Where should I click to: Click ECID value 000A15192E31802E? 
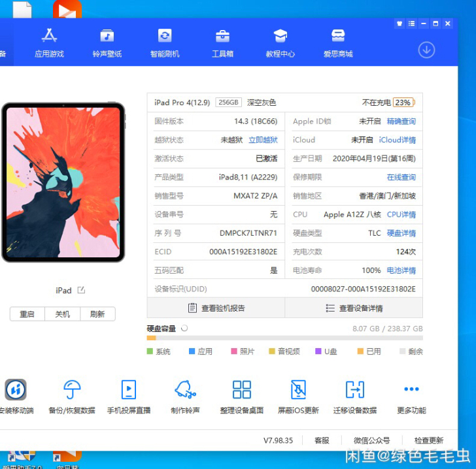(x=243, y=251)
